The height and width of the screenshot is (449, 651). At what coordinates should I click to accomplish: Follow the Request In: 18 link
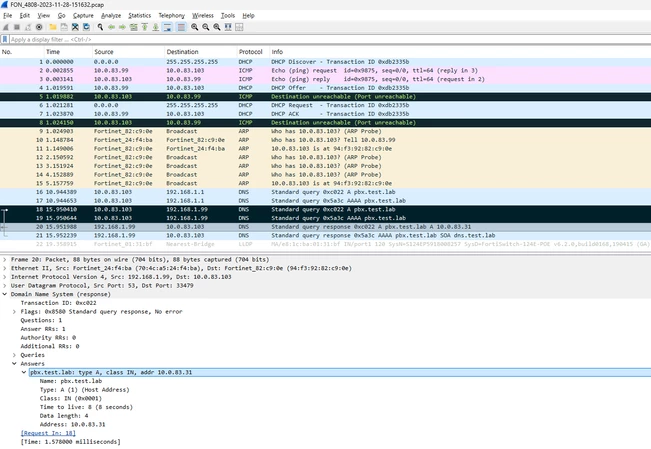click(x=48, y=433)
